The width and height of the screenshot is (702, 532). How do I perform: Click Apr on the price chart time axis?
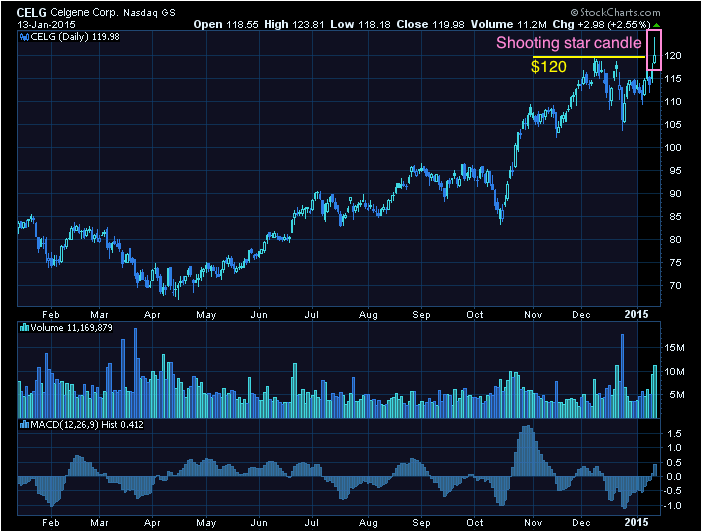pos(152,314)
